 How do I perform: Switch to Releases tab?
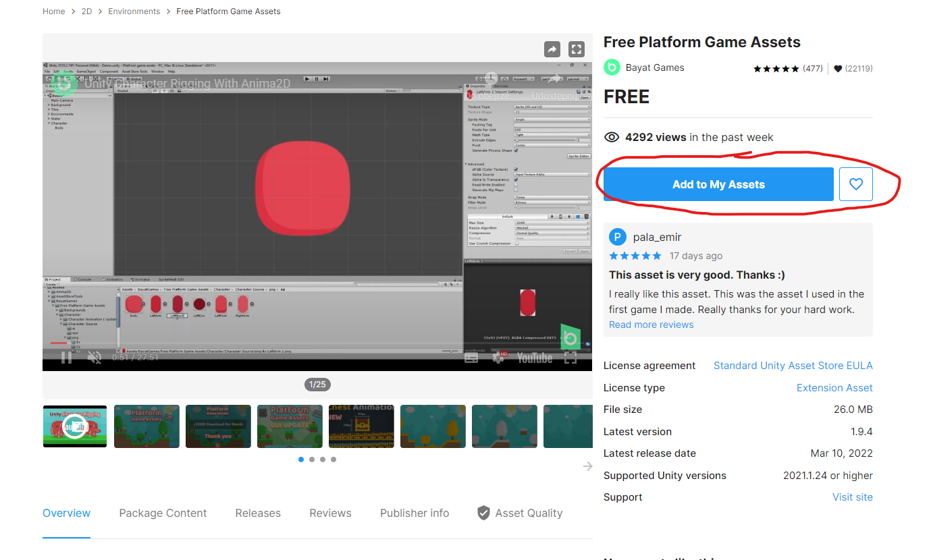tap(258, 513)
